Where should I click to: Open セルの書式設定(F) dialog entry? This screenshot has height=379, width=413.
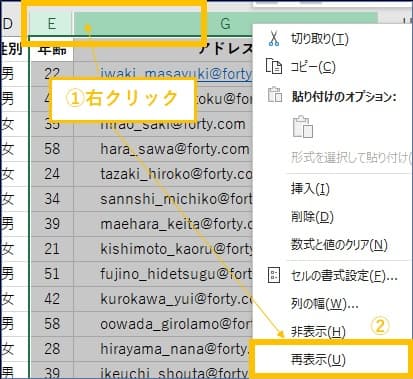(x=344, y=276)
